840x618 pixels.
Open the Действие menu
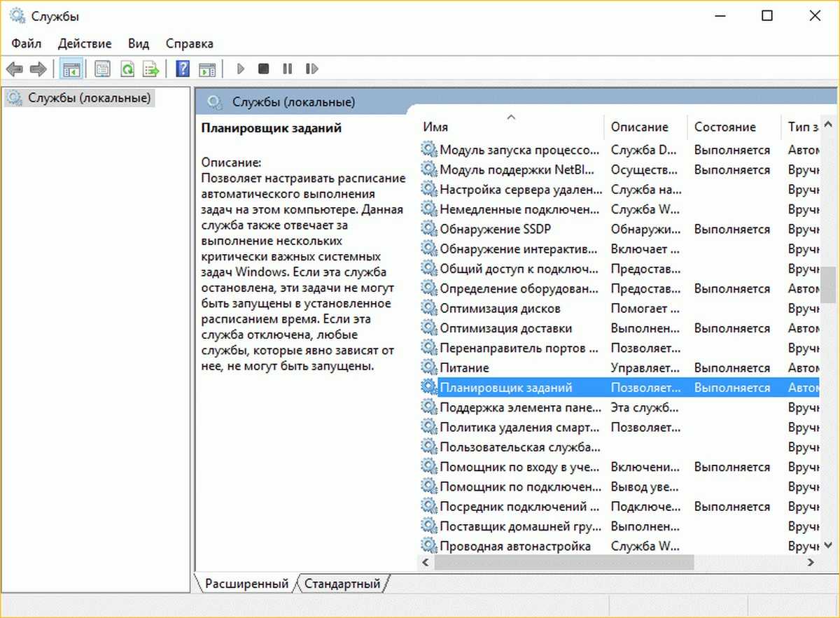(85, 43)
